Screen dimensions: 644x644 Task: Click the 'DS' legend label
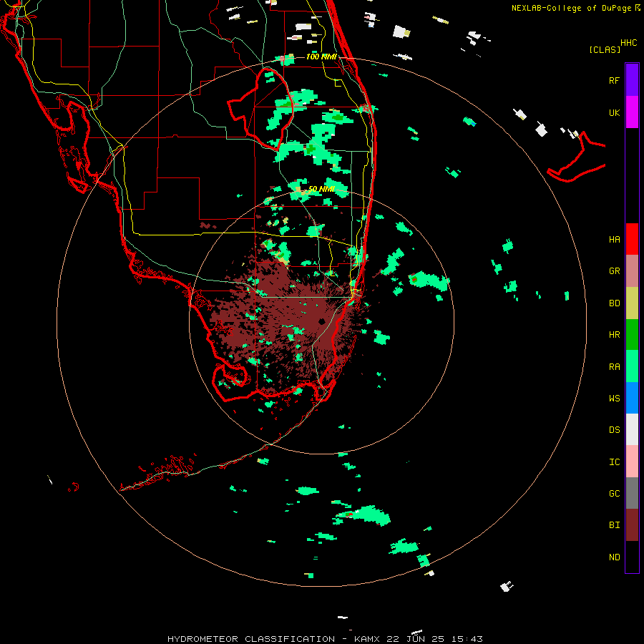[614, 430]
